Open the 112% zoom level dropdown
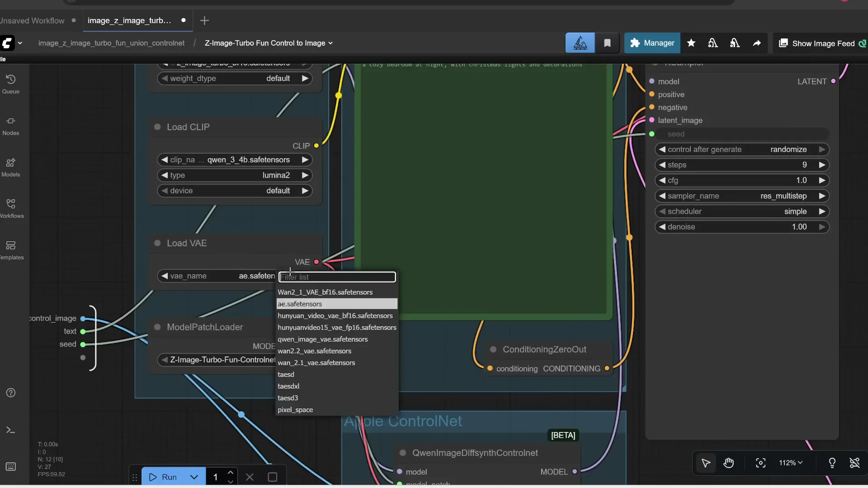Image resolution: width=868 pixels, height=488 pixels. pos(790,463)
